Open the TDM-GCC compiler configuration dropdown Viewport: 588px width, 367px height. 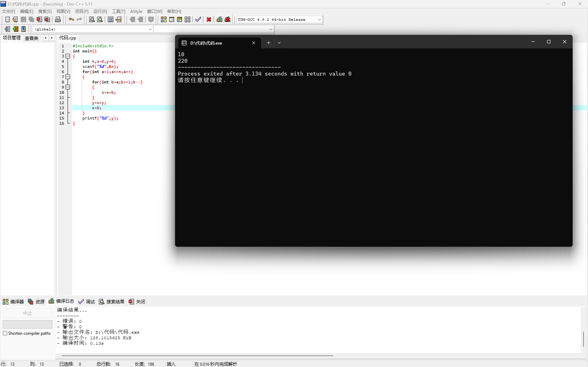(319, 20)
